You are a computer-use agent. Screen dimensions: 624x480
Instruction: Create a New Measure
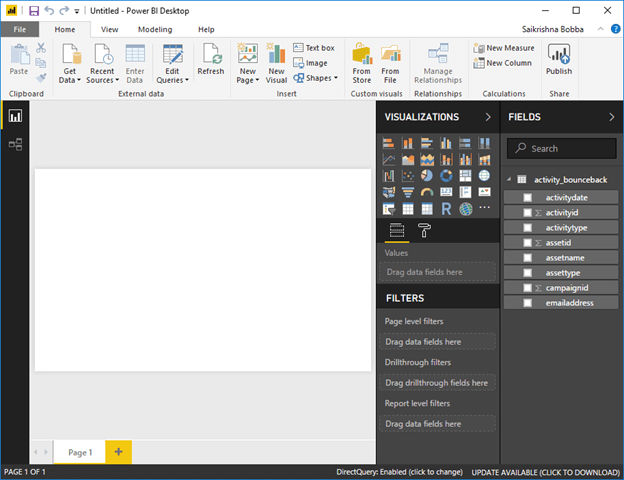coord(504,48)
